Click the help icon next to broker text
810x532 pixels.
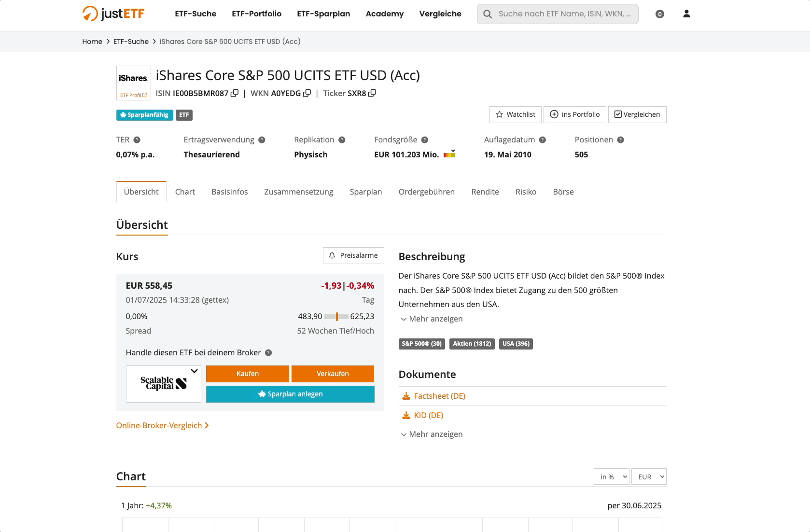[269, 353]
